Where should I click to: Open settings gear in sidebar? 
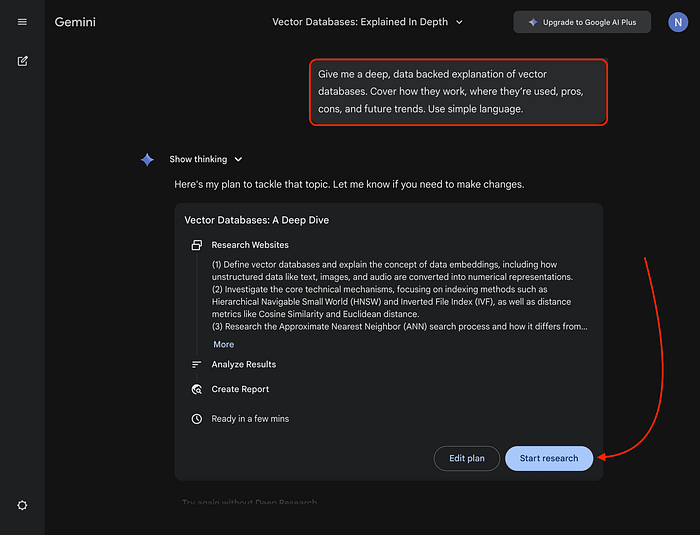click(22, 505)
